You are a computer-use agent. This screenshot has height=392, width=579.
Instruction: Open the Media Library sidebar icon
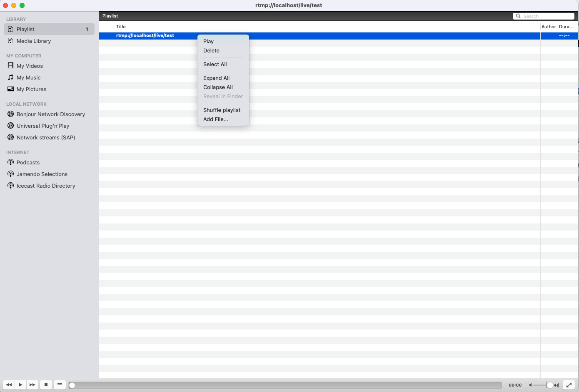point(34,41)
